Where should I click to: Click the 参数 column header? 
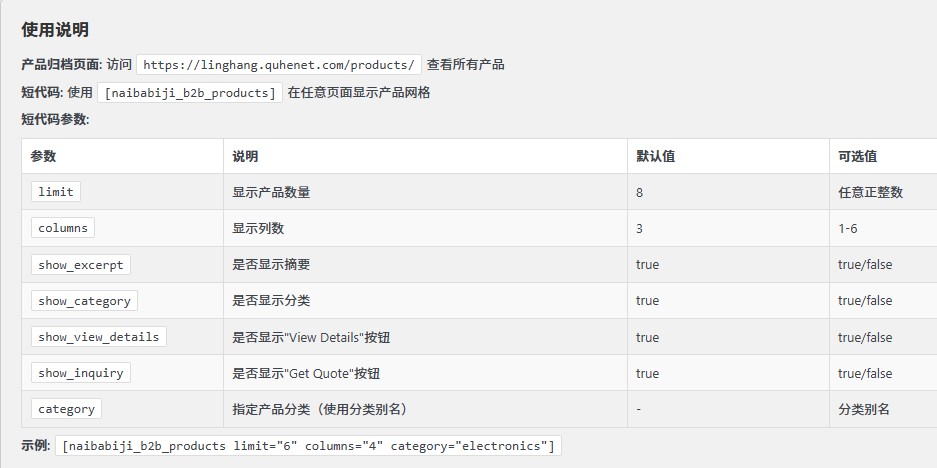pos(43,157)
